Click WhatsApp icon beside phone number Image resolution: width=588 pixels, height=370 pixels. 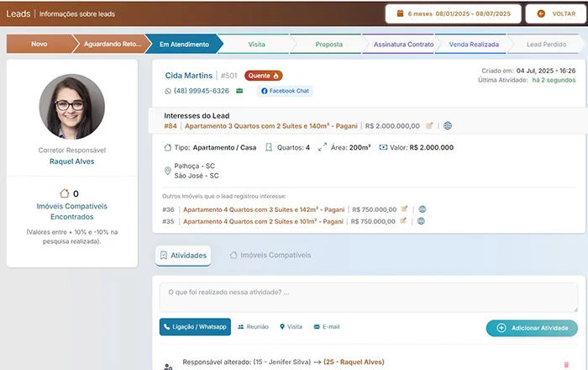coord(168,91)
